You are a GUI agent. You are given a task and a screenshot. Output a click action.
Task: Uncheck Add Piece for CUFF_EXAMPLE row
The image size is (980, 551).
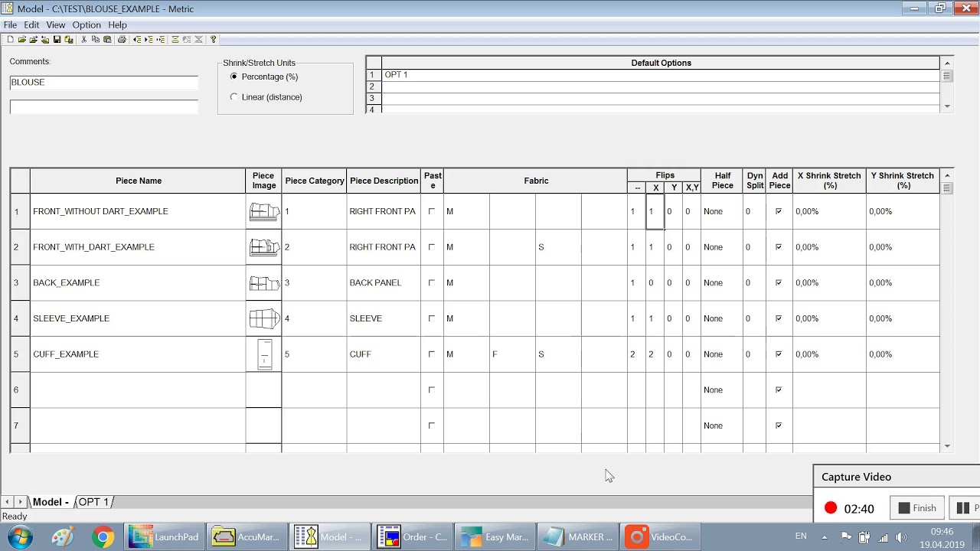pyautogui.click(x=779, y=354)
